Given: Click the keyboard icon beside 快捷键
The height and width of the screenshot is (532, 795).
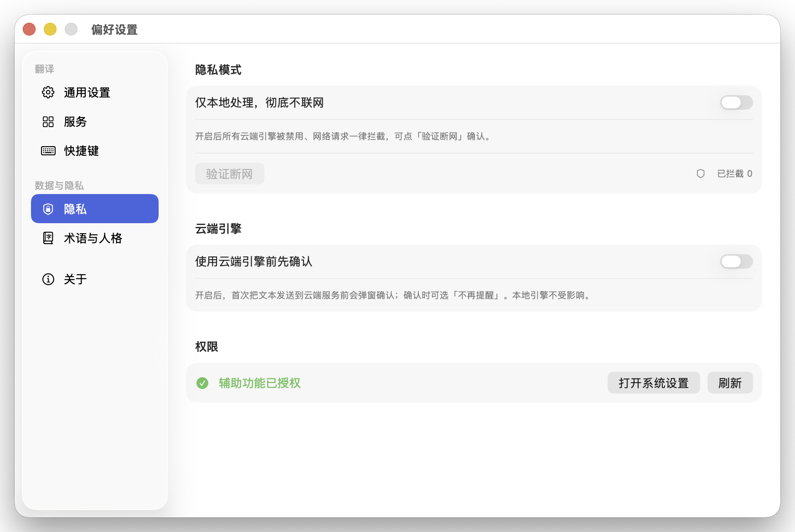Looking at the screenshot, I should tap(48, 151).
